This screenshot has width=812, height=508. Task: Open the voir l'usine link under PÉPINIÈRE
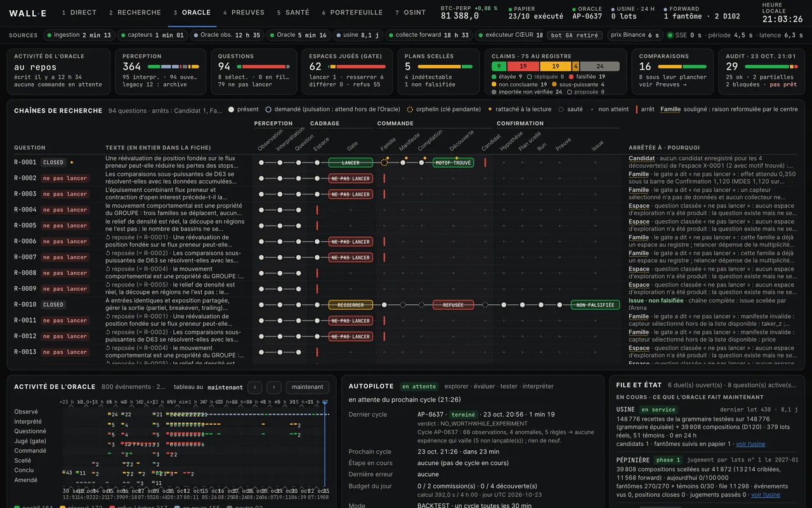coord(766,495)
